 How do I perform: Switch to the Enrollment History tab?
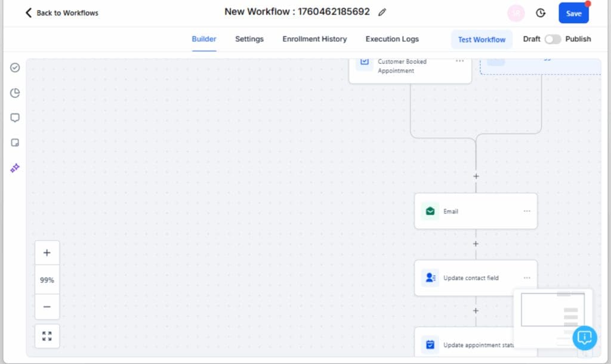point(314,39)
